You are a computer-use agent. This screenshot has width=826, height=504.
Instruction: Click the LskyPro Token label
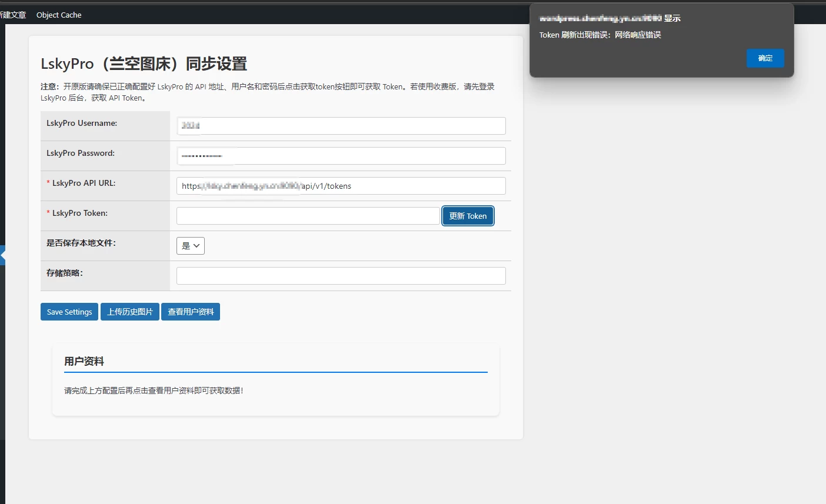(79, 213)
